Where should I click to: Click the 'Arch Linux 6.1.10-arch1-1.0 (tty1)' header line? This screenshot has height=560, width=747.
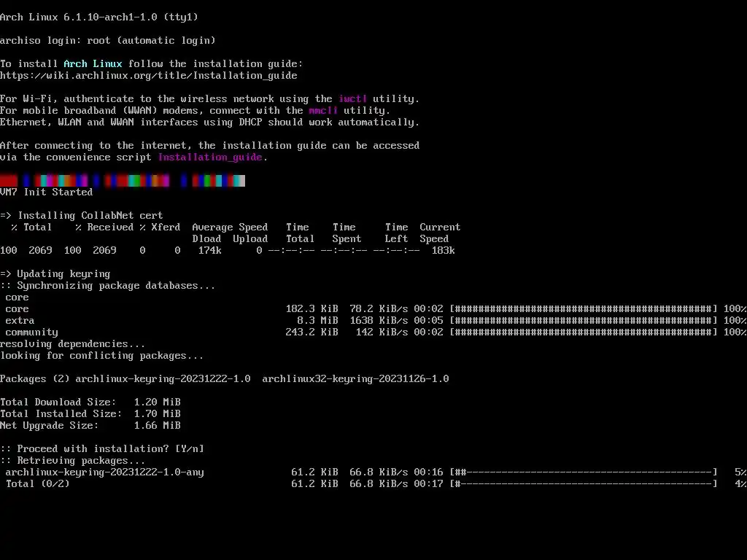99,17
